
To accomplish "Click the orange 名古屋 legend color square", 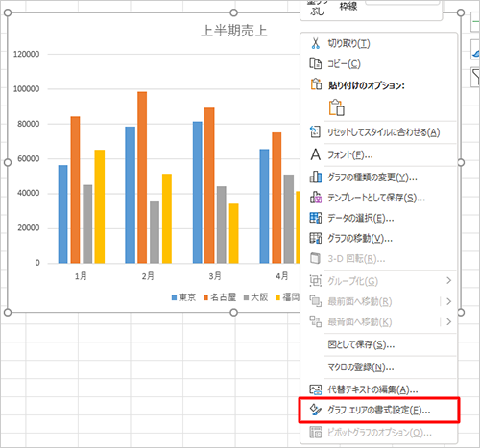I will point(206,298).
